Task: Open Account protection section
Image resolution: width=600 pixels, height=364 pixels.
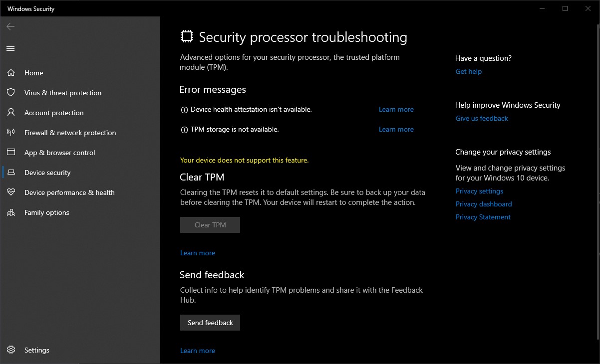Action: (x=80, y=113)
